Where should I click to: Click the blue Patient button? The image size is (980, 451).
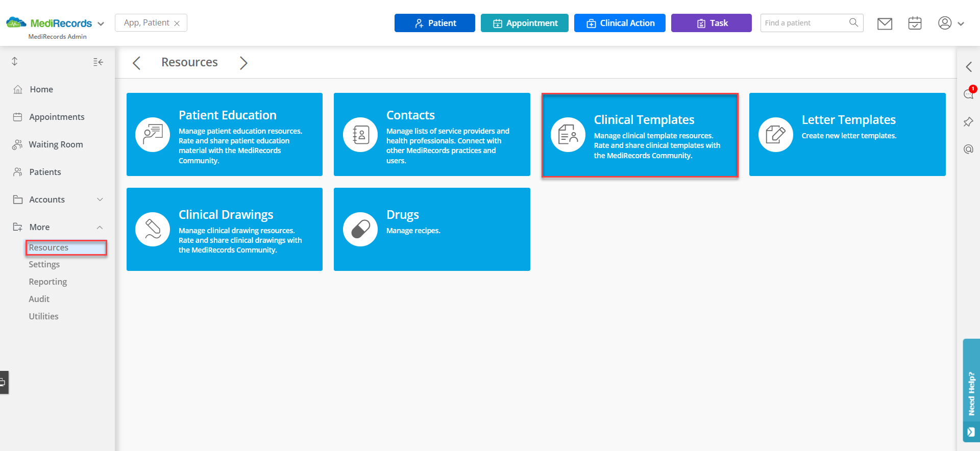[435, 23]
